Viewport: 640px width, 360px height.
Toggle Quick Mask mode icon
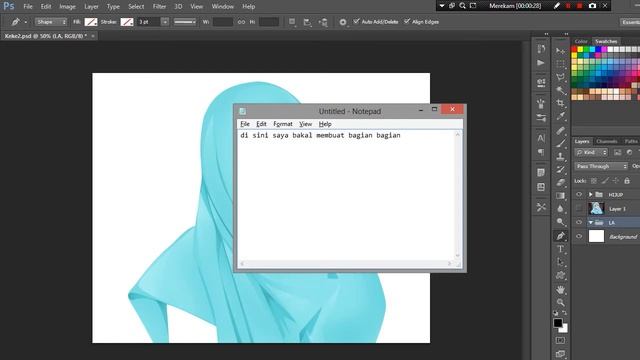coord(560,340)
